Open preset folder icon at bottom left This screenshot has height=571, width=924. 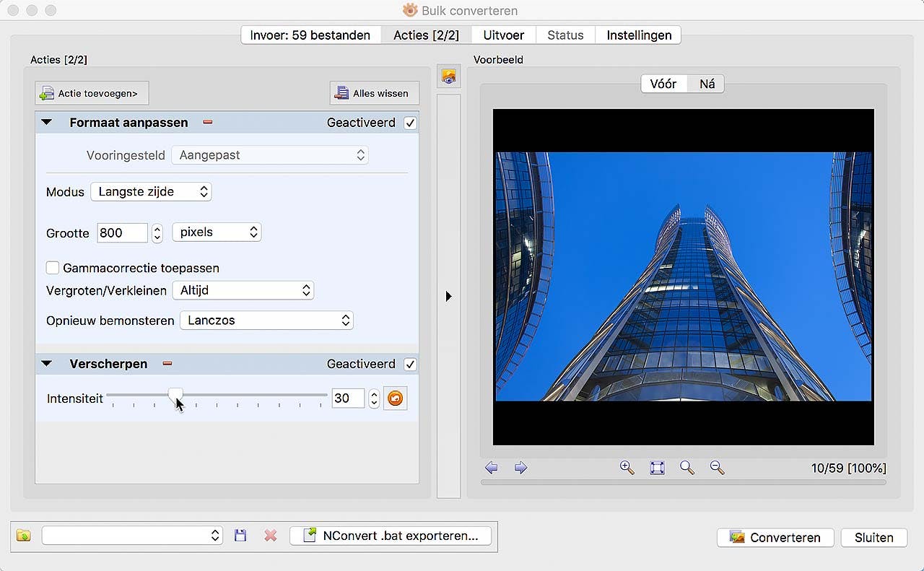(x=24, y=536)
